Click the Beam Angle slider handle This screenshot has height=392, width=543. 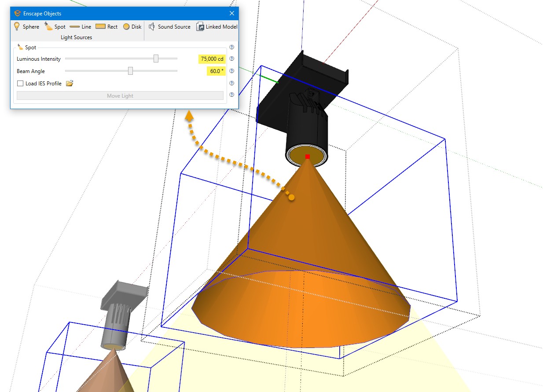pyautogui.click(x=130, y=71)
